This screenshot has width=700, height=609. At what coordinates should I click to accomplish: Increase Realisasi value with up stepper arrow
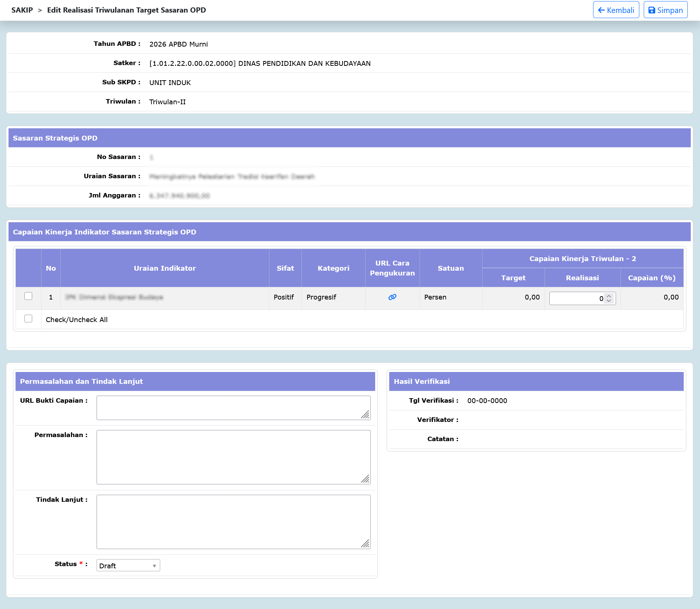click(x=609, y=296)
